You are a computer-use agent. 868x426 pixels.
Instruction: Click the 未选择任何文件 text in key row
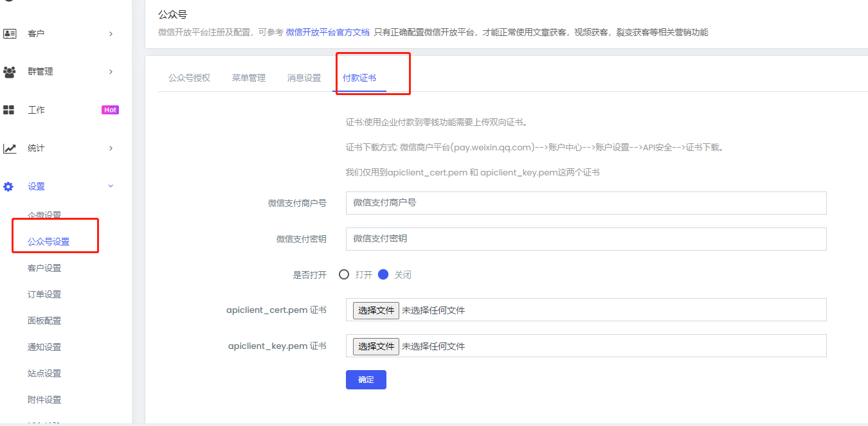click(433, 346)
